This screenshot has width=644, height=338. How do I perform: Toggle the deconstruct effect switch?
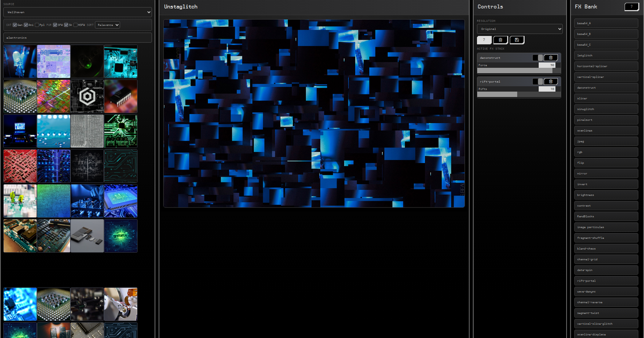(x=538, y=58)
